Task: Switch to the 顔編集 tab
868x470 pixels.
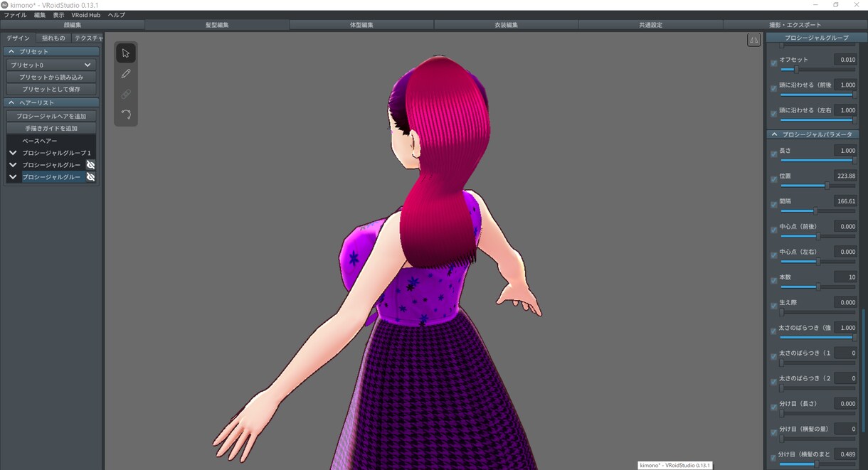Action: (x=73, y=25)
